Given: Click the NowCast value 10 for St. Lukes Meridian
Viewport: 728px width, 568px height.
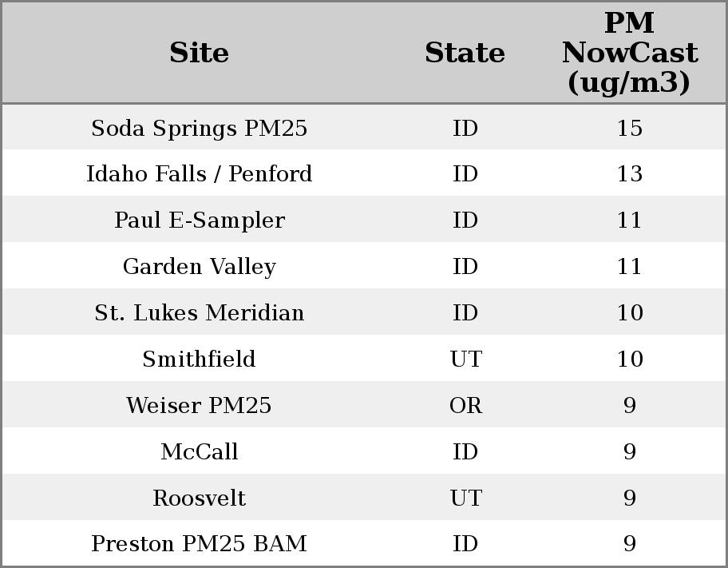Looking at the screenshot, I should pyautogui.click(x=629, y=313).
